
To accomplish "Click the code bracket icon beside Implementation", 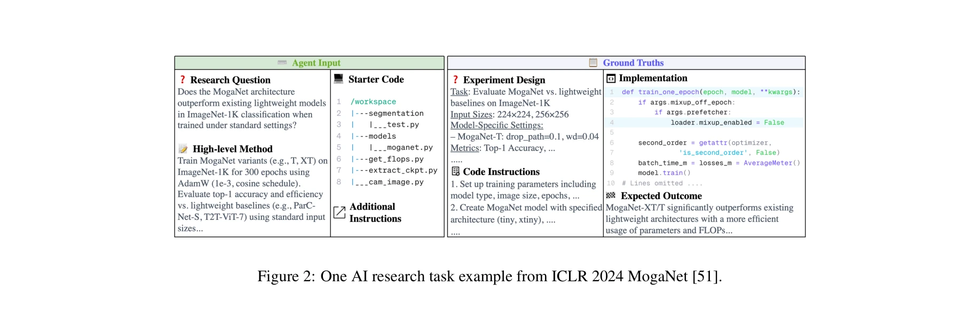I will pyautogui.click(x=611, y=78).
